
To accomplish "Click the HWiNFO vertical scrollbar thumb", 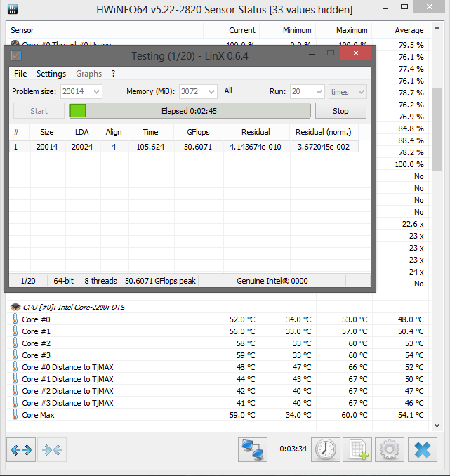I will coord(437,129).
